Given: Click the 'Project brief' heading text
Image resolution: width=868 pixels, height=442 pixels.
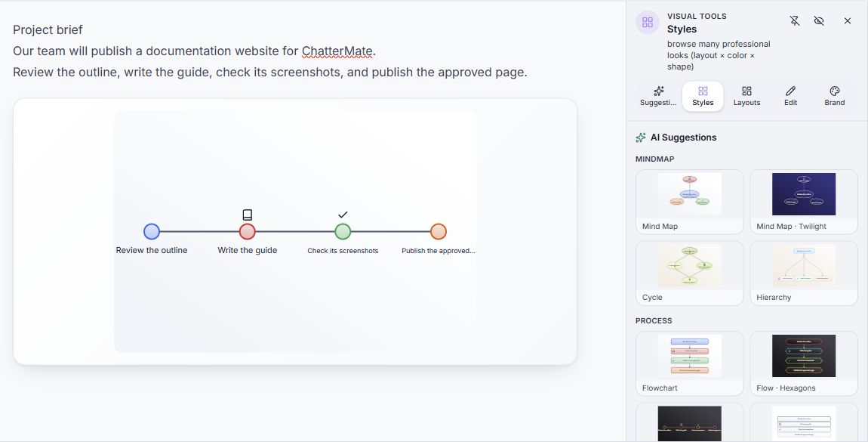Looking at the screenshot, I should 48,30.
